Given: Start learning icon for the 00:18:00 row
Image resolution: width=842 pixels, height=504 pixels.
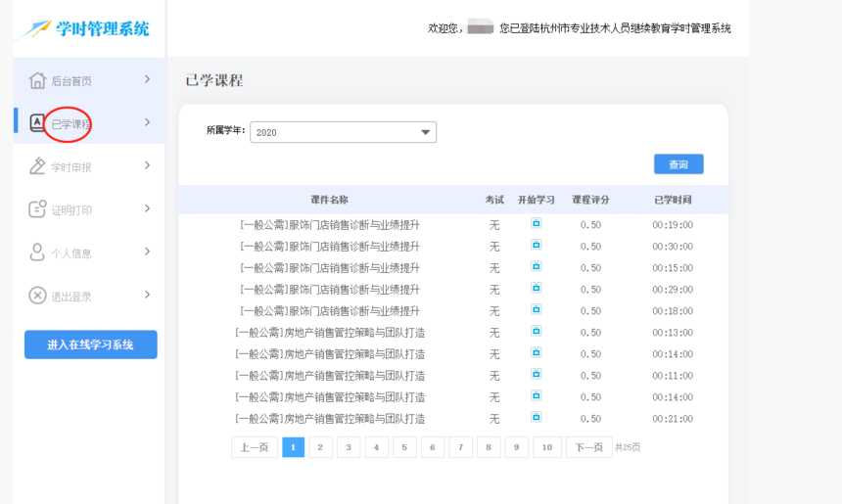Looking at the screenshot, I should 536,309.
